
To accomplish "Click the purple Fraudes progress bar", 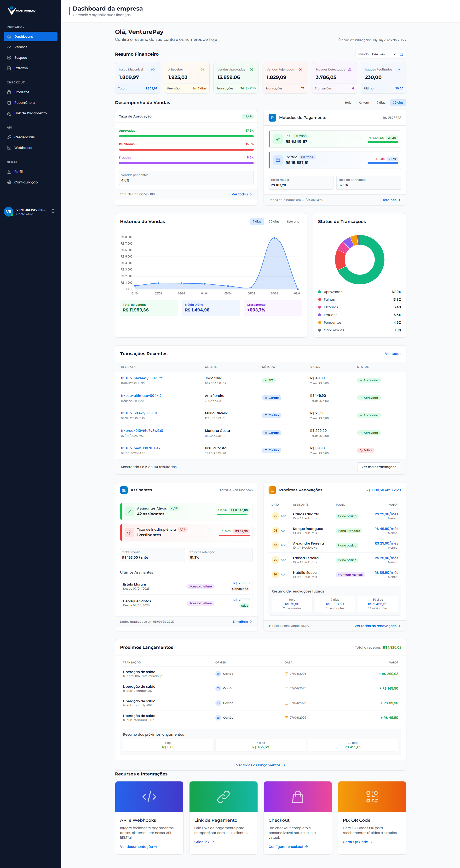I will coord(186,163).
